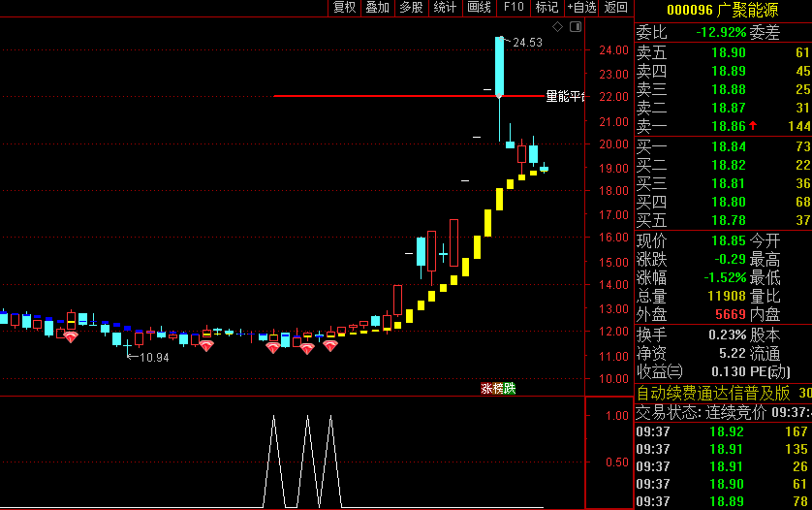Click the 10.94 low price label
812x510 pixels.
pyautogui.click(x=154, y=358)
